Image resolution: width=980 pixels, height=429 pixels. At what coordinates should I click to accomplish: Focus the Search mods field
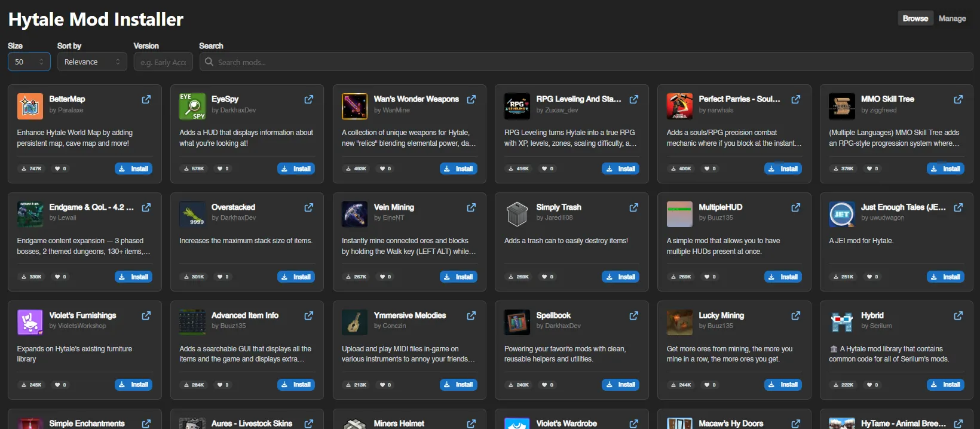[x=586, y=62]
